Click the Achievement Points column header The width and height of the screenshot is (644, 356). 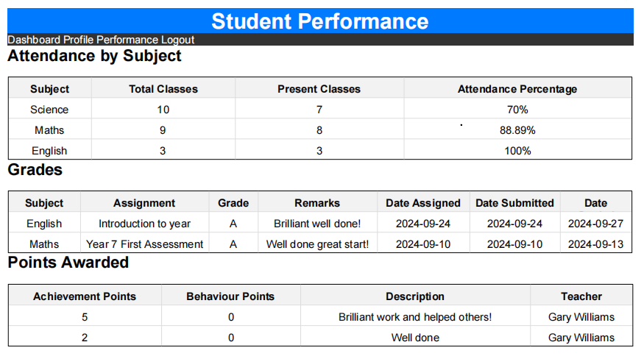tap(85, 296)
